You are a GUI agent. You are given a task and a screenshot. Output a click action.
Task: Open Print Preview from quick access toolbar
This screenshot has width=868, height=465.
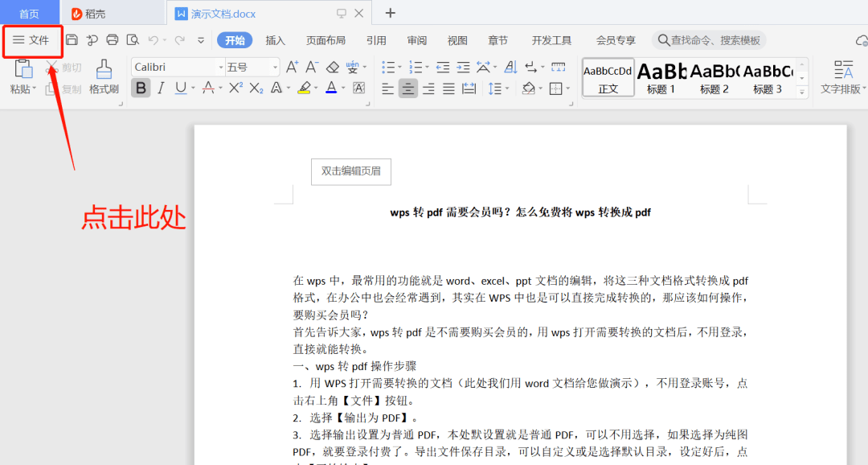point(133,40)
